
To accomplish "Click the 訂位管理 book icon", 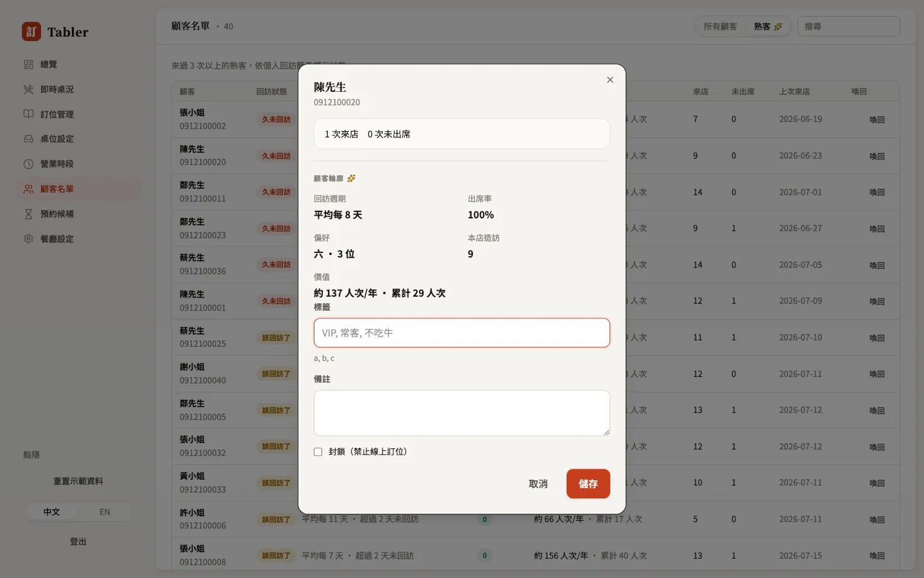I will pyautogui.click(x=28, y=114).
